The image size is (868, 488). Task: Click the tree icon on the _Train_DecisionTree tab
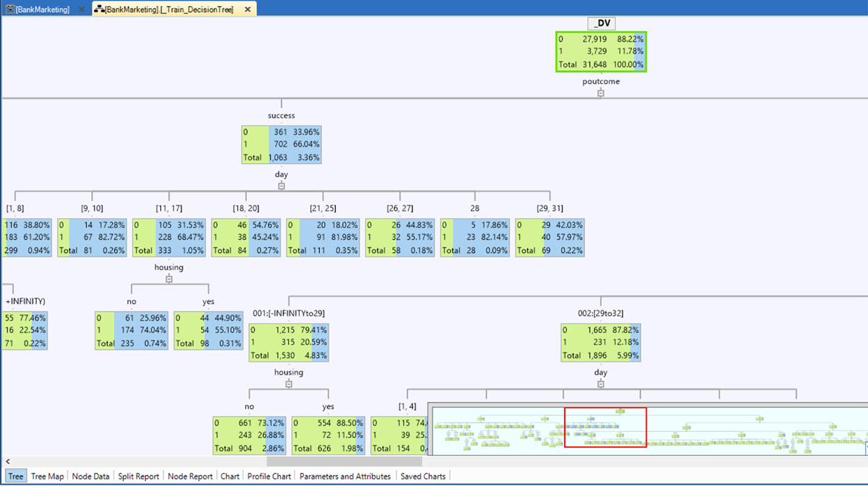(98, 10)
